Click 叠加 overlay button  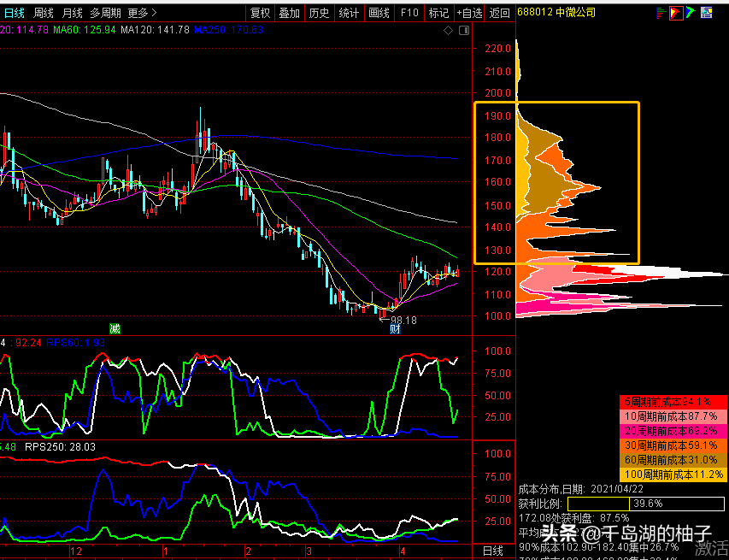click(x=289, y=13)
